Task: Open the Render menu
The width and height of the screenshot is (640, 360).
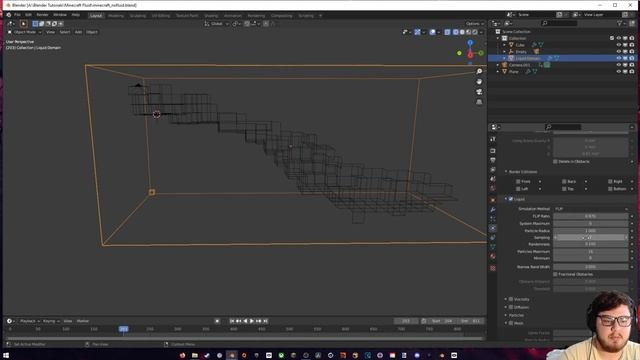Action: pos(42,15)
